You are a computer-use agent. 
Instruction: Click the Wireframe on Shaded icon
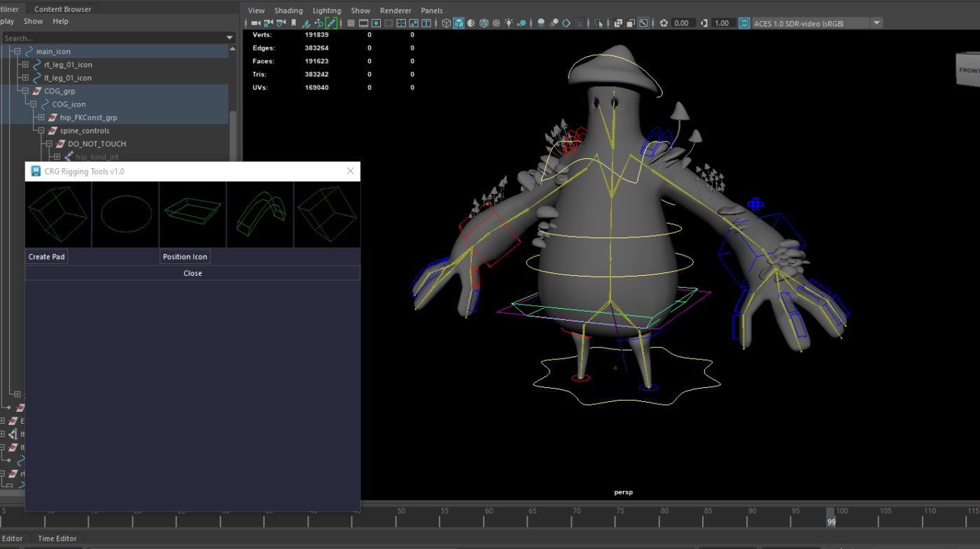(x=484, y=23)
